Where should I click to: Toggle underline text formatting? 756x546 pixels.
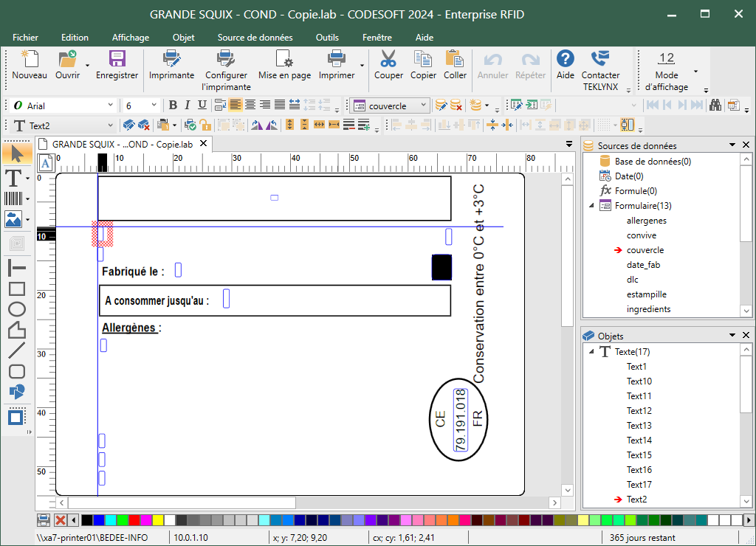202,106
